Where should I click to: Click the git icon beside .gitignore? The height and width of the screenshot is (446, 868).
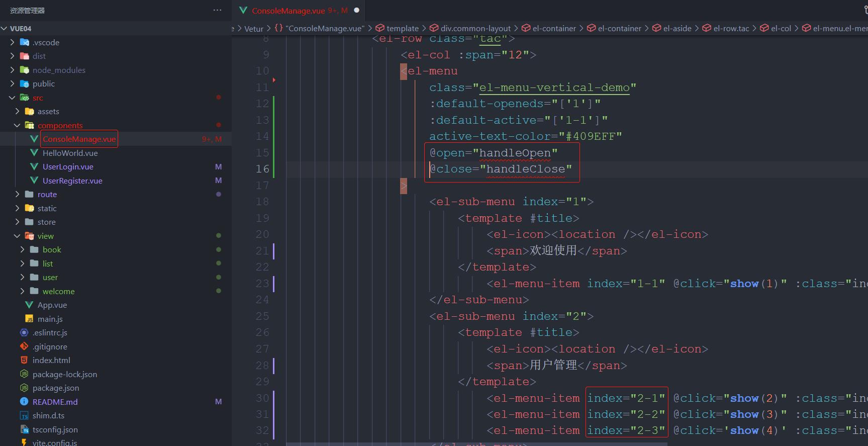click(24, 346)
